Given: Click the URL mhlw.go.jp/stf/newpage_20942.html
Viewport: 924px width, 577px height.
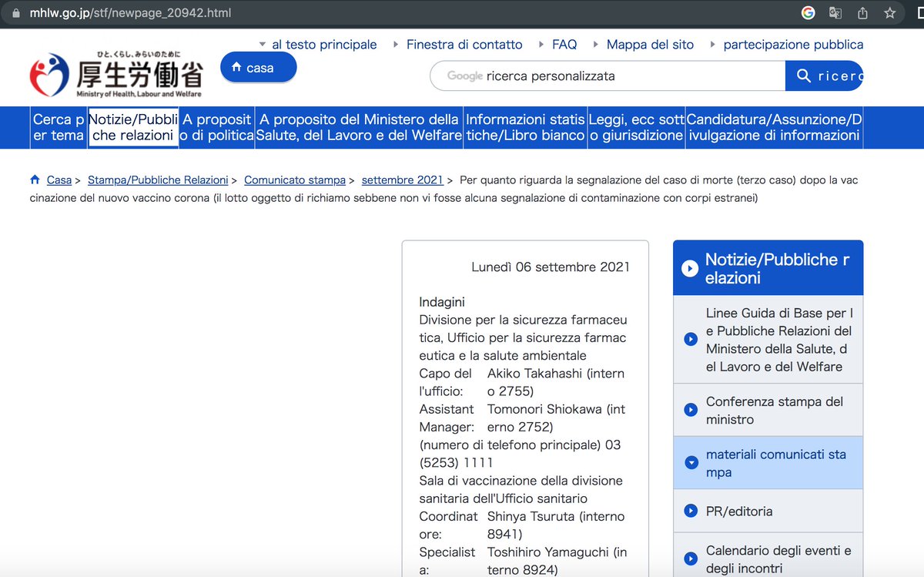Looking at the screenshot, I should pyautogui.click(x=130, y=13).
